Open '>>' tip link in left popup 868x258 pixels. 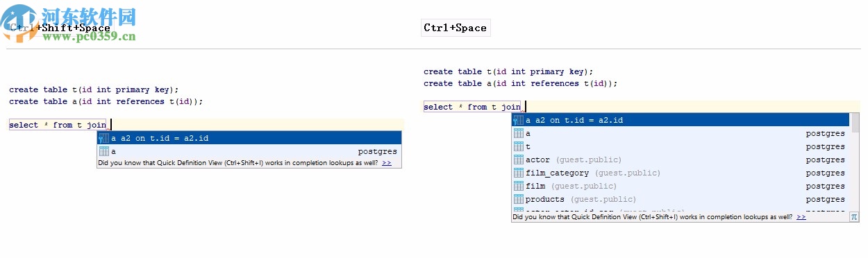tap(387, 163)
